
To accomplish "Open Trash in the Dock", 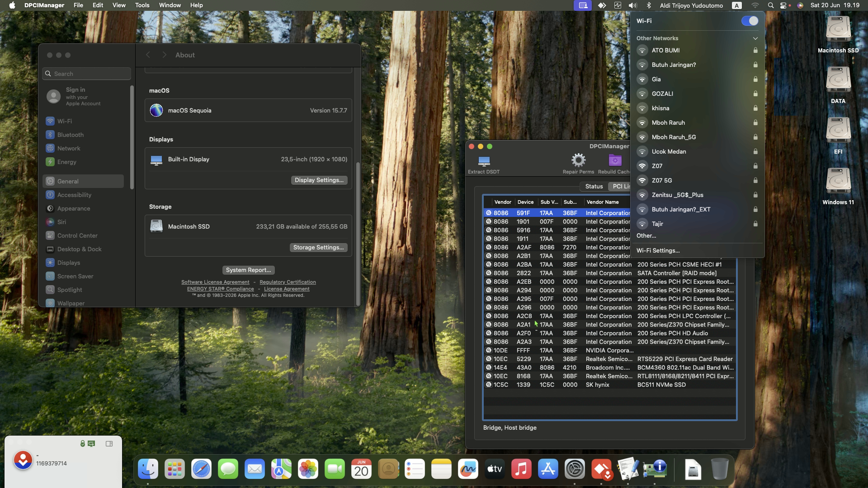I will (x=719, y=469).
